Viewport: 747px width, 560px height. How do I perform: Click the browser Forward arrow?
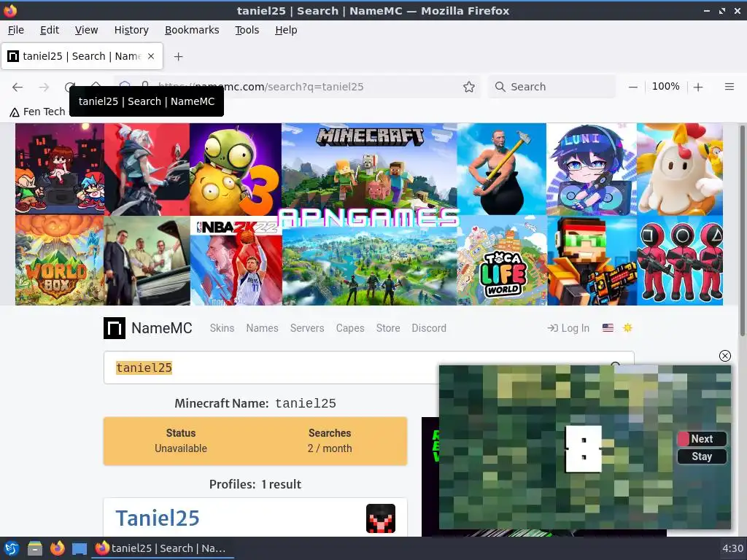pyautogui.click(x=44, y=87)
